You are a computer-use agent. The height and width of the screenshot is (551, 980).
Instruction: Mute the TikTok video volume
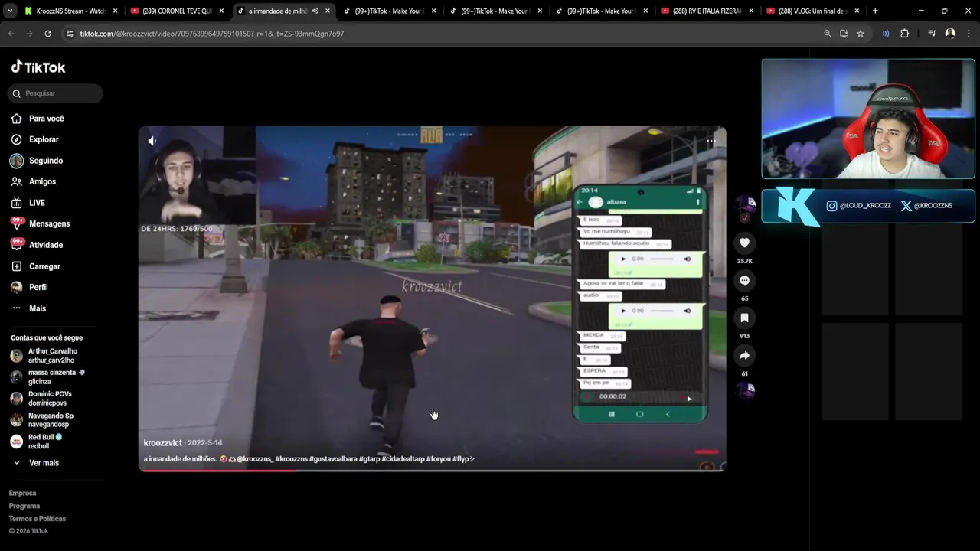point(152,141)
